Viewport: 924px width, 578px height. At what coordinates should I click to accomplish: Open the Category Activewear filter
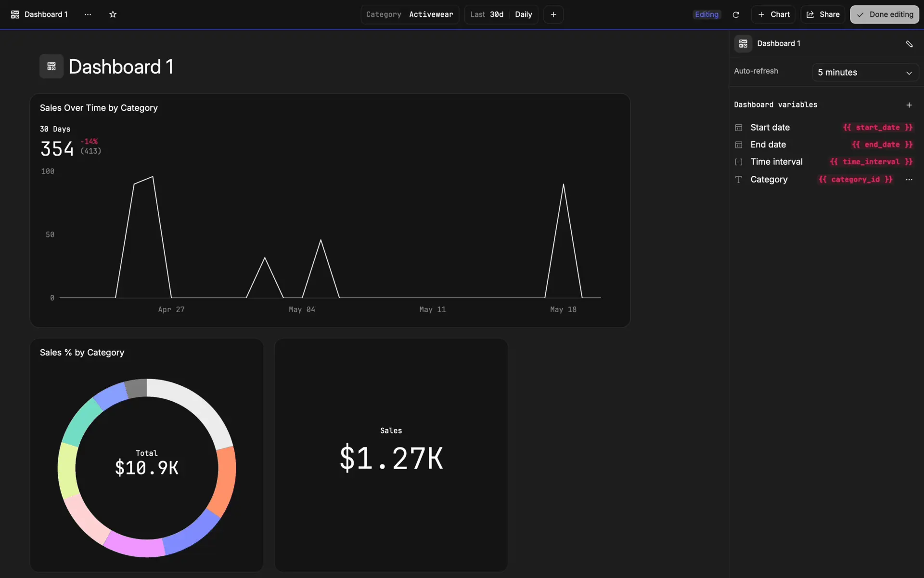coord(410,14)
